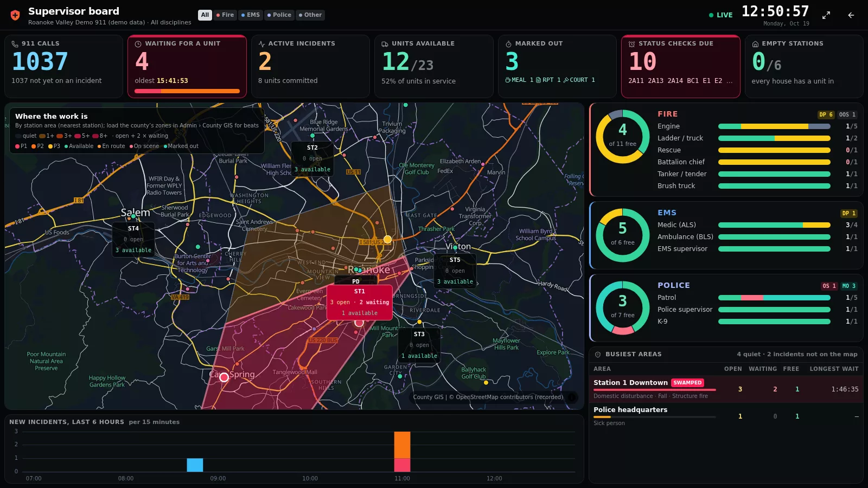
Task: Go back using the left arrow icon
Action: 851,15
